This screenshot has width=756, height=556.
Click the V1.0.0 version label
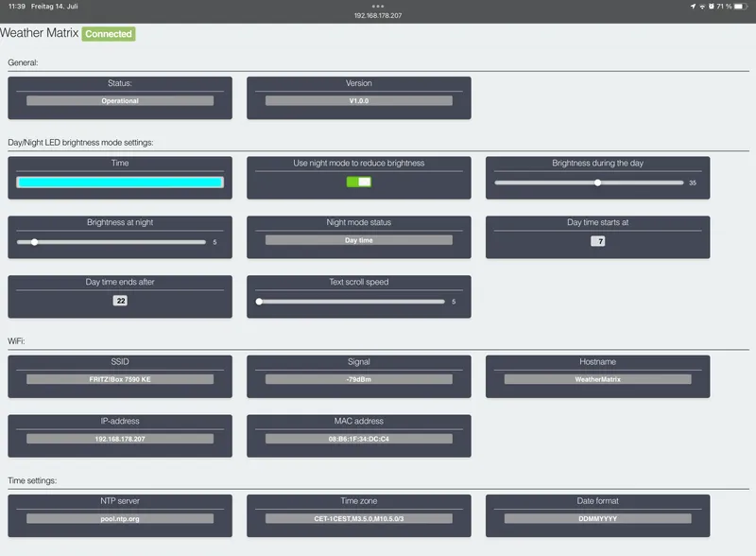359,101
